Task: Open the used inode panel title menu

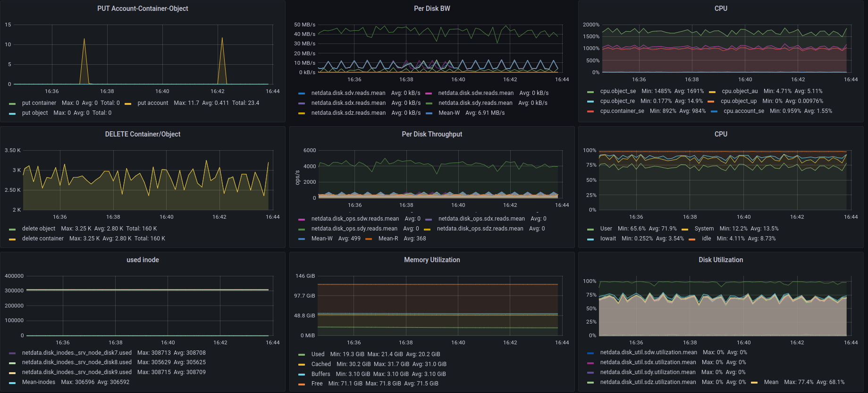Action: point(143,260)
